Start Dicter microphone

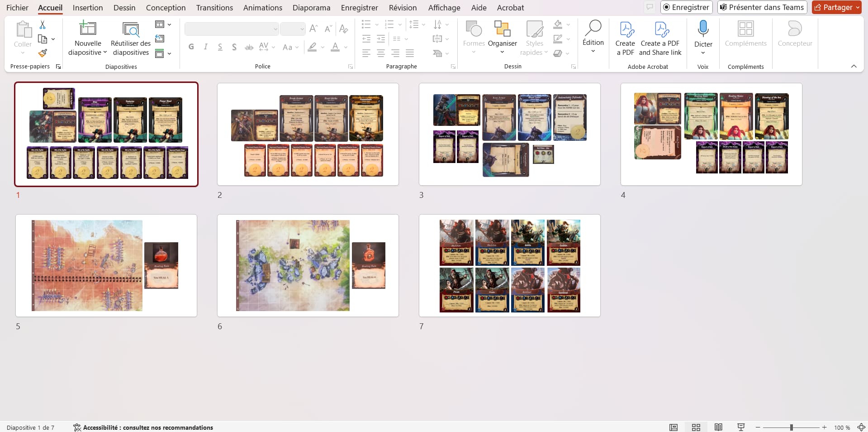(703, 29)
